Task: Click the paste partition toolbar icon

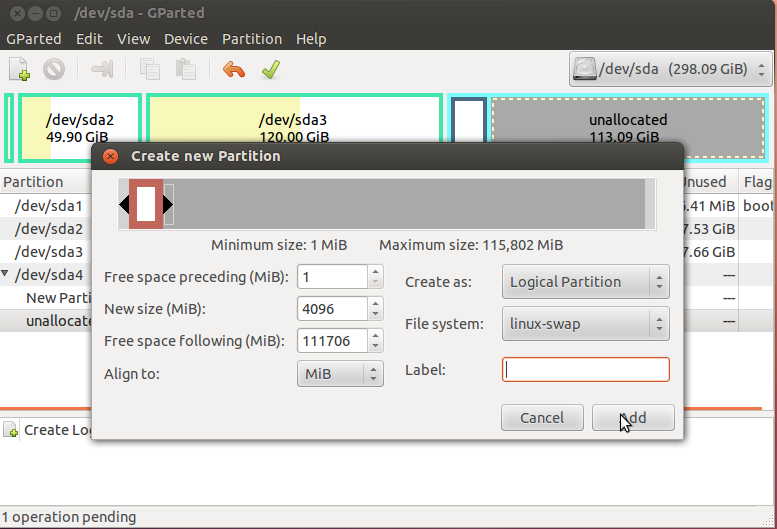Action: point(186,69)
